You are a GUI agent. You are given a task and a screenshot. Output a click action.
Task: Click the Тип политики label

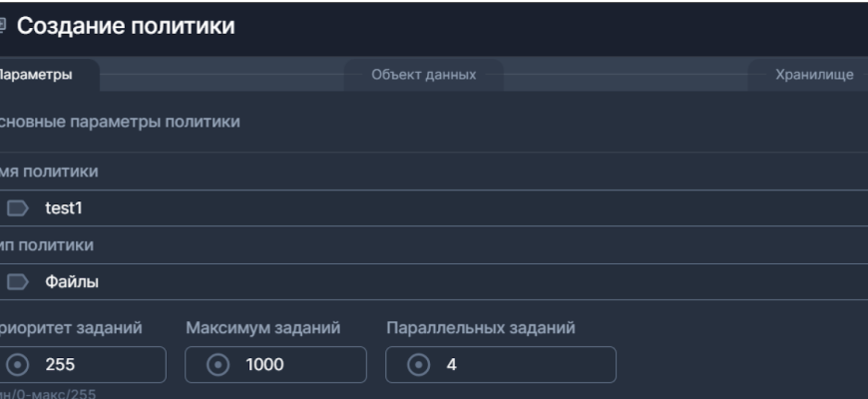coord(48,245)
